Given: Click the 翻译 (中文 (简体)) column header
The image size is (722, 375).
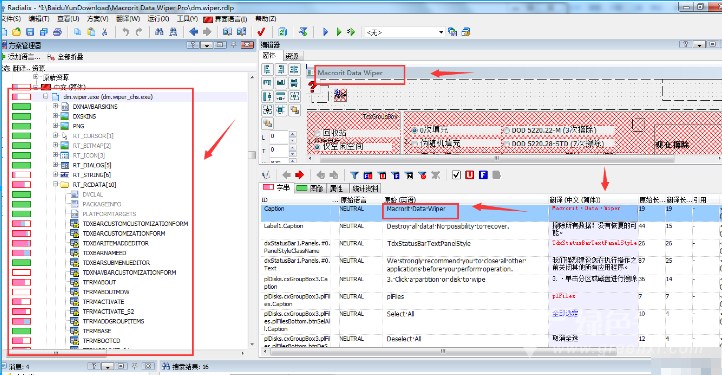Looking at the screenshot, I should [x=593, y=200].
